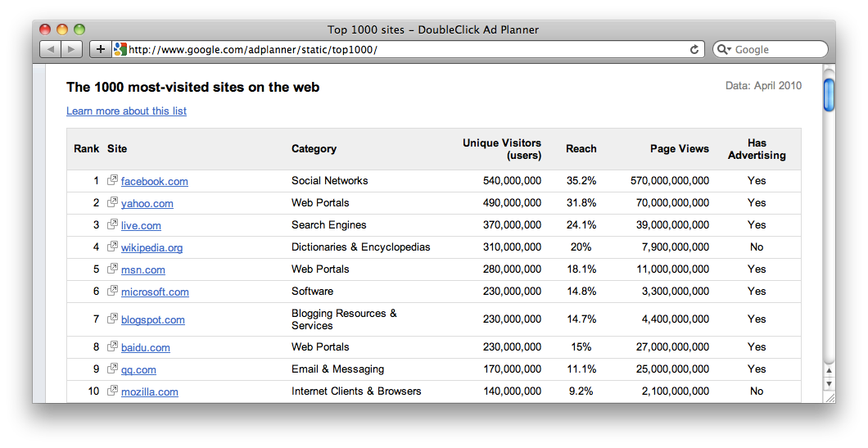Viewport: 868px width, 448px height.
Task: Click the 'Page Views' column header
Action: click(x=679, y=148)
